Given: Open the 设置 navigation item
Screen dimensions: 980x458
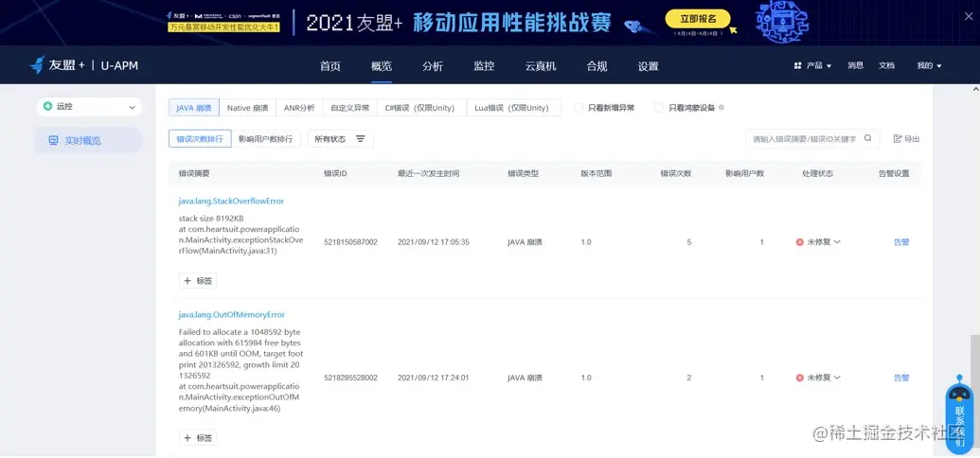Looking at the screenshot, I should click(x=648, y=66).
